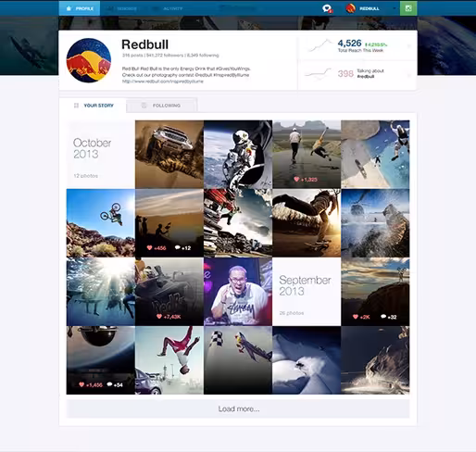Open the Activity menu item
This screenshot has width=476, height=452.
click(169, 8)
